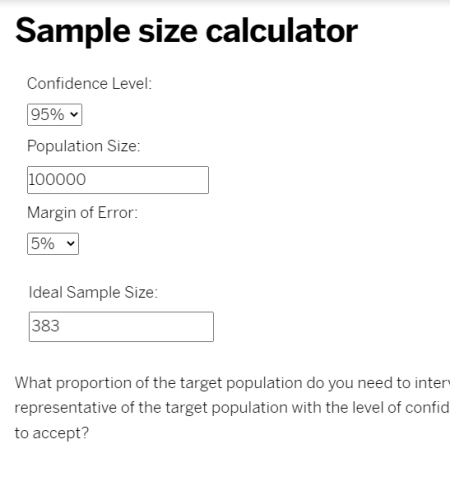Click the "Confidence Level:" label
Viewport: 450px width, 481px height.
(89, 84)
